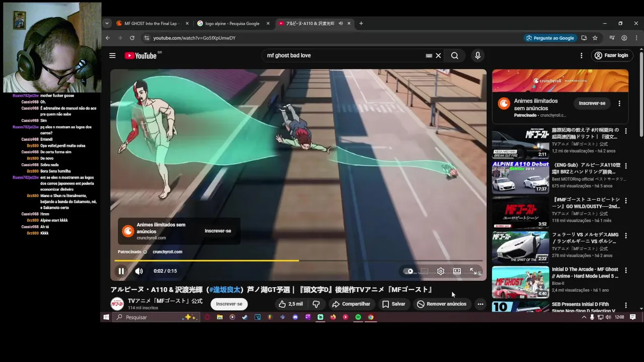Click the search field with 'mf ghost bad love'

[x=345, y=55]
